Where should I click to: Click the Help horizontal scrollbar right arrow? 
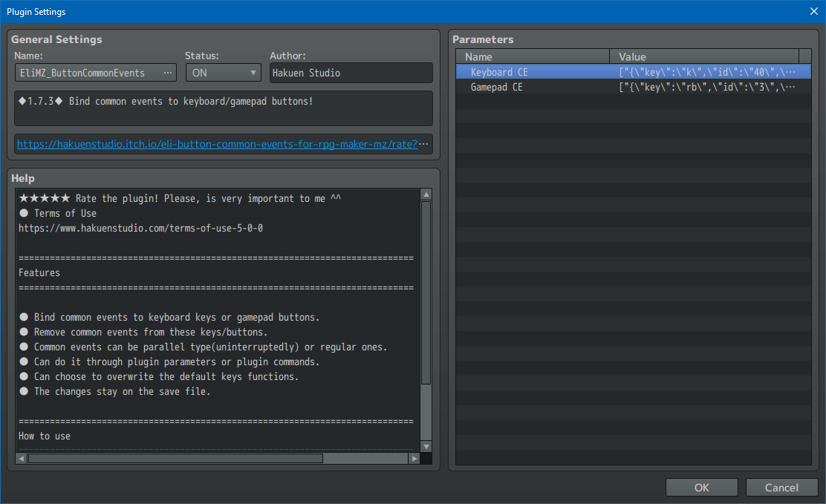point(414,459)
